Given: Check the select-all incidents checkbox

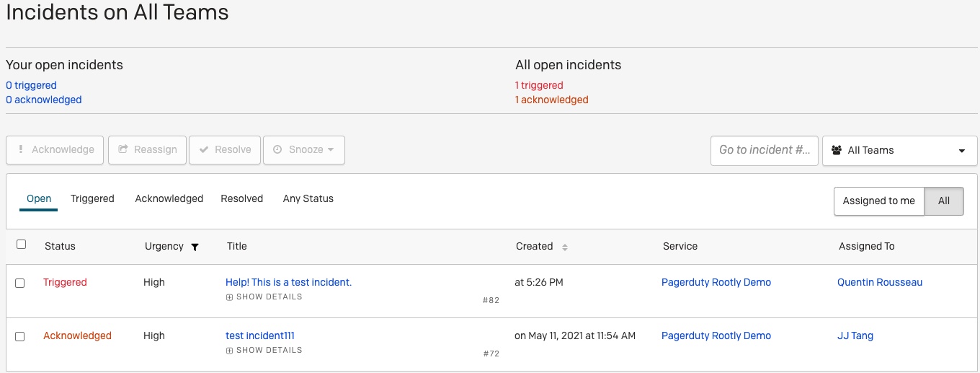Looking at the screenshot, I should tap(21, 245).
